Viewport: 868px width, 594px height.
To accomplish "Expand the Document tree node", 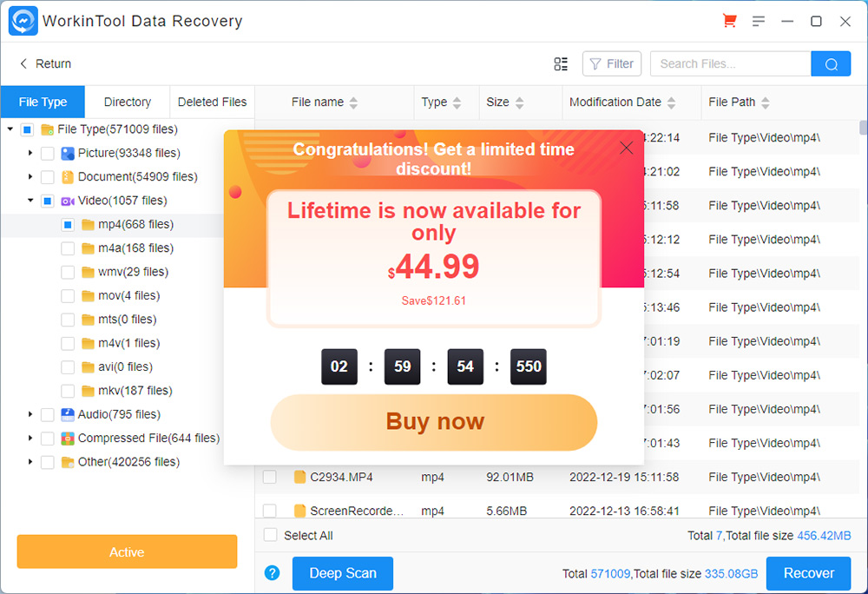I will coord(30,176).
